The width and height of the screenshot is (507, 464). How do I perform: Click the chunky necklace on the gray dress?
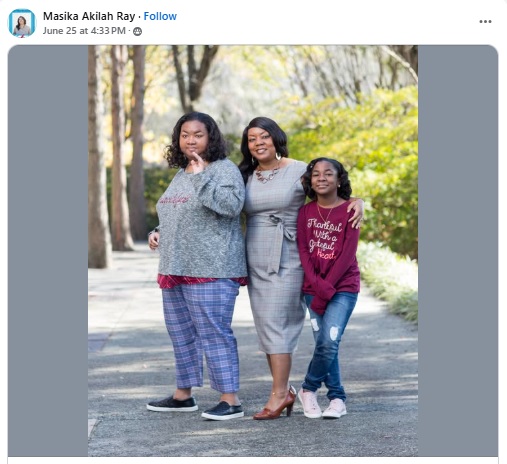268,174
